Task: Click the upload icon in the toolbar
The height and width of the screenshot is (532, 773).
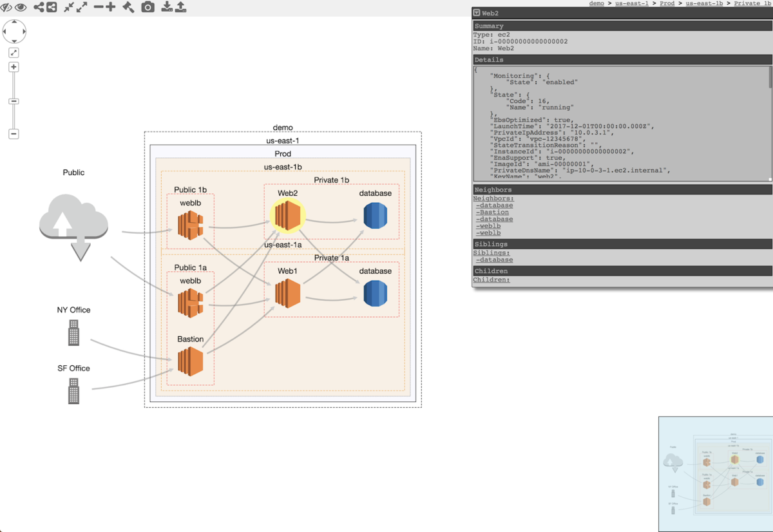Action: coord(182,7)
